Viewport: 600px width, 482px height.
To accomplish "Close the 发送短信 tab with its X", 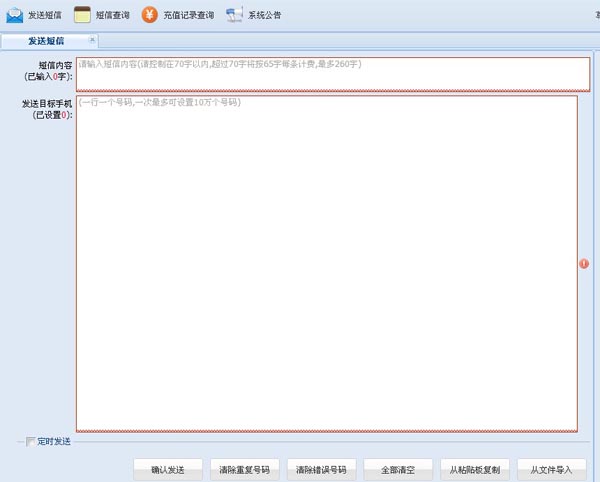I will coord(92,40).
